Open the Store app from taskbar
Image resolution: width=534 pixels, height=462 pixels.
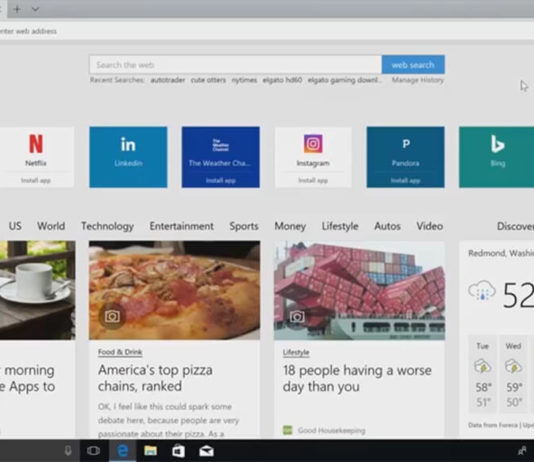(x=178, y=451)
